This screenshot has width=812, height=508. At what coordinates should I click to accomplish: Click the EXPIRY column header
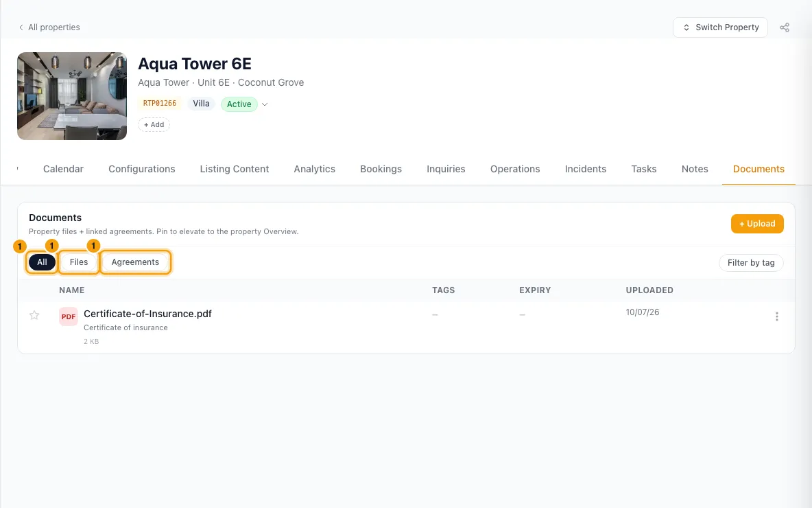click(535, 290)
